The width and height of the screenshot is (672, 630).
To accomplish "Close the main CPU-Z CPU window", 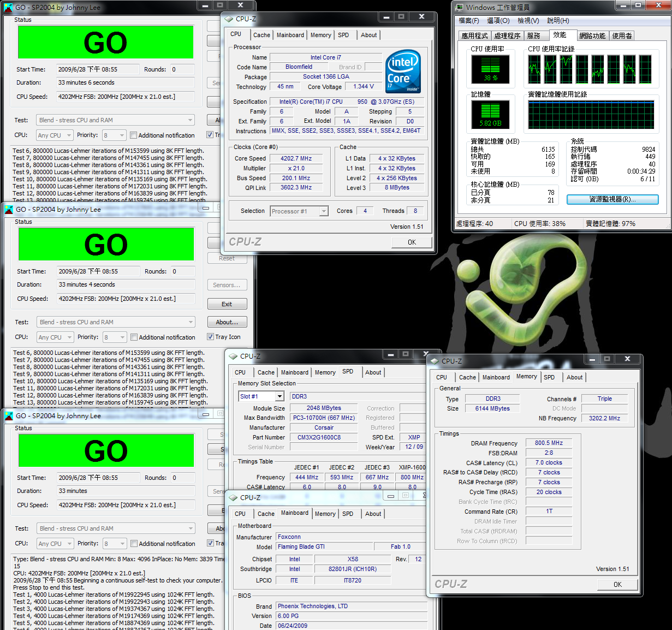I will pyautogui.click(x=421, y=16).
